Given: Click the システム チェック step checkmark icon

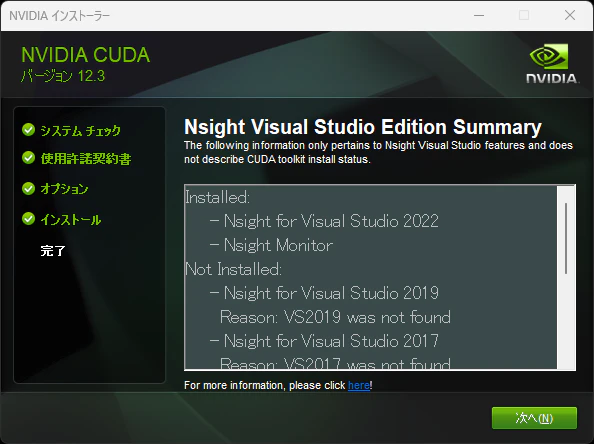Looking at the screenshot, I should click(x=28, y=130).
